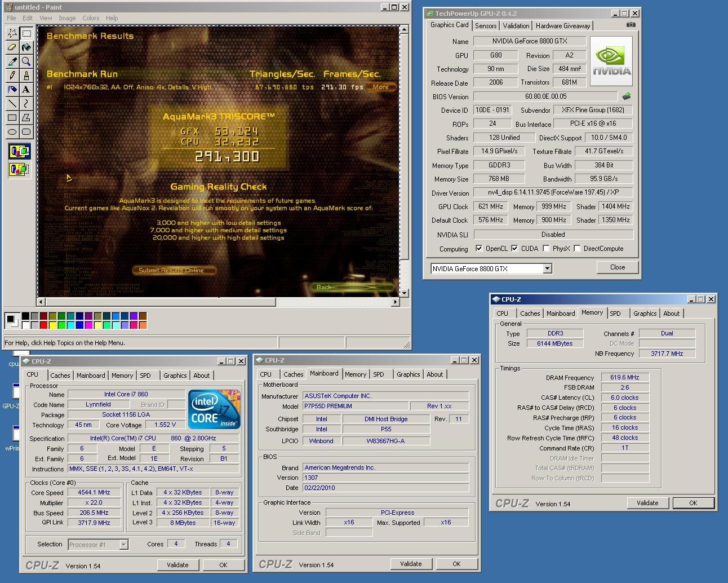Click the Core Speed value 4544.1 MHz
The image size is (728, 583).
[94, 492]
